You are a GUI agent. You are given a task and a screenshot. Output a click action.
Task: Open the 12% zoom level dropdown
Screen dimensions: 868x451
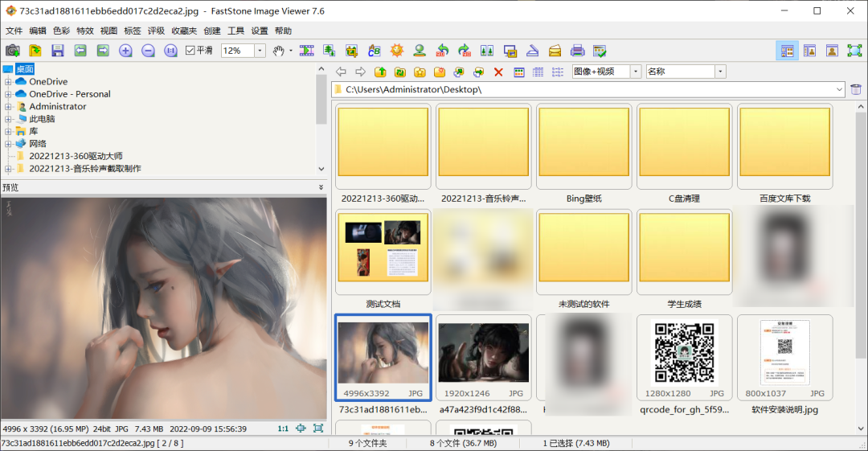(x=260, y=51)
